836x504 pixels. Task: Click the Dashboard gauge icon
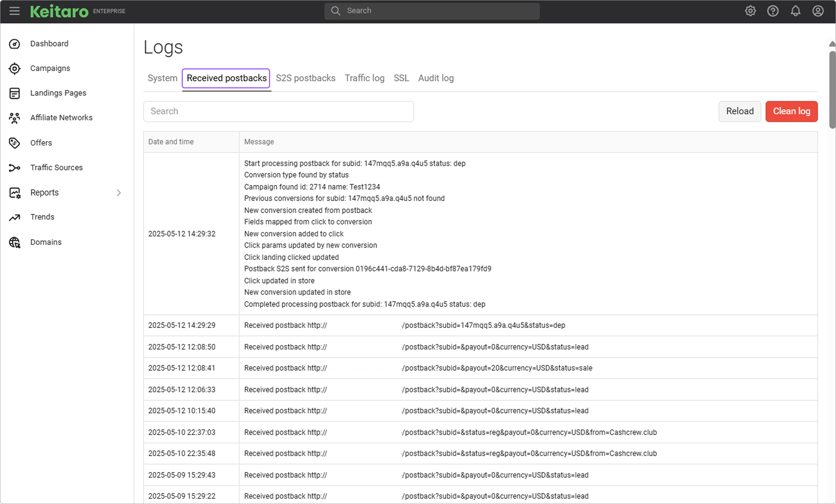[x=14, y=44]
